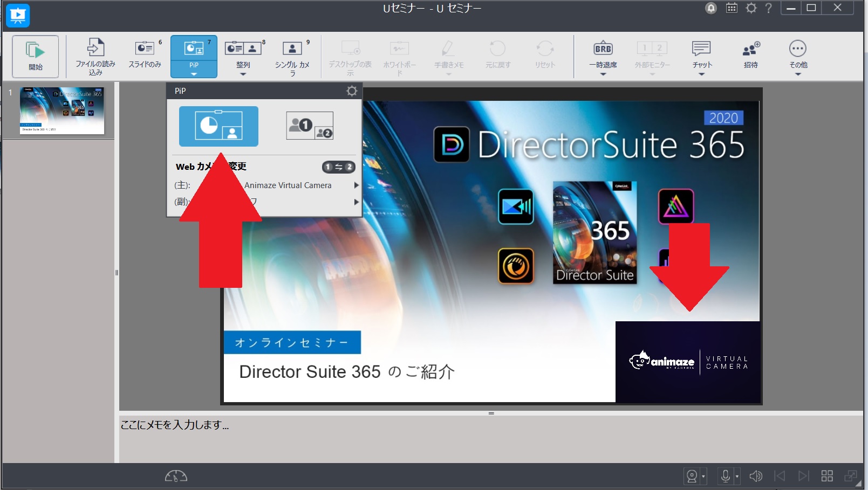Select the 整列 side-by-side layout
This screenshot has height=490, width=868.
pyautogui.click(x=243, y=53)
